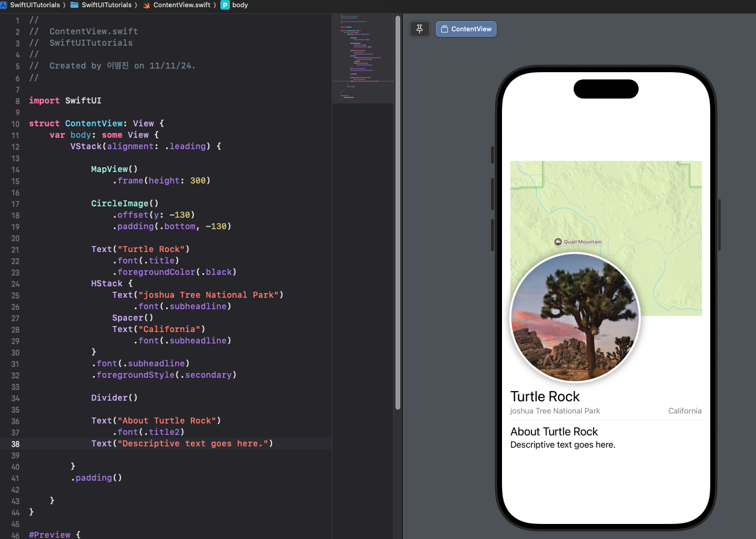This screenshot has width=756, height=539.
Task: Click Text("joshua Tree National Park") in code
Action: tap(197, 295)
